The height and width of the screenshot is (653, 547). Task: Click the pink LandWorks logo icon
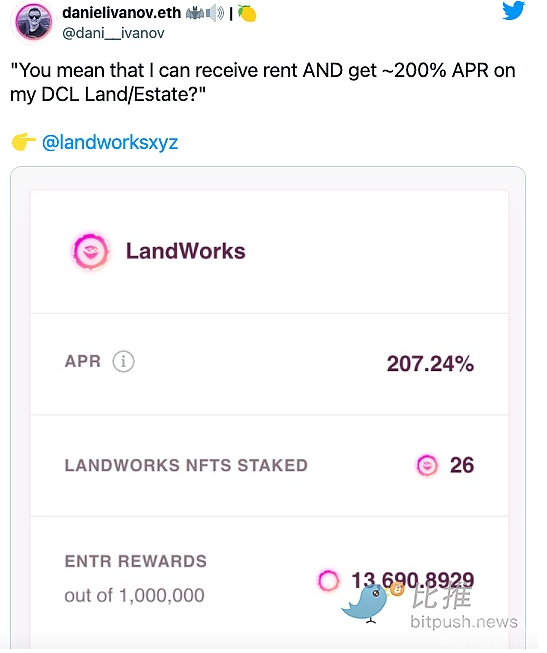[91, 251]
